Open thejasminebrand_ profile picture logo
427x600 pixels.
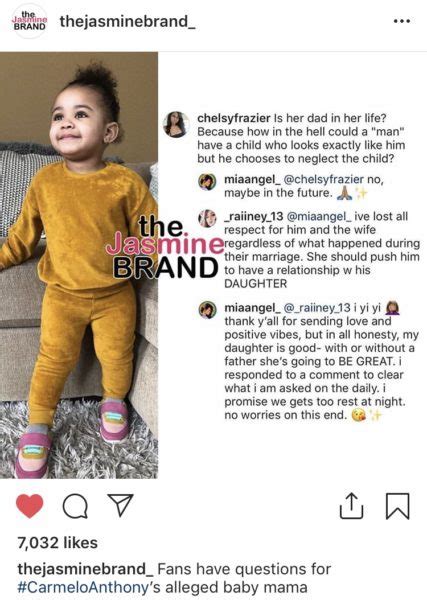29,21
